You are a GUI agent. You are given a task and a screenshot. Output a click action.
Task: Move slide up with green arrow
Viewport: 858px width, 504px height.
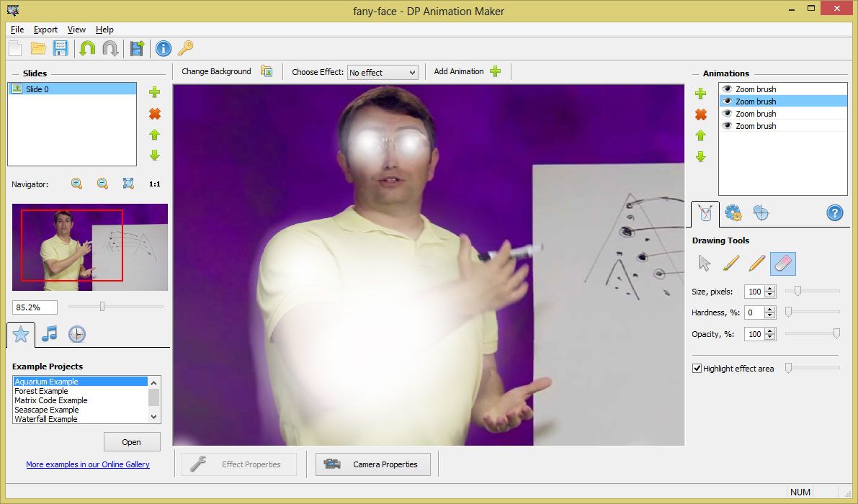click(155, 135)
